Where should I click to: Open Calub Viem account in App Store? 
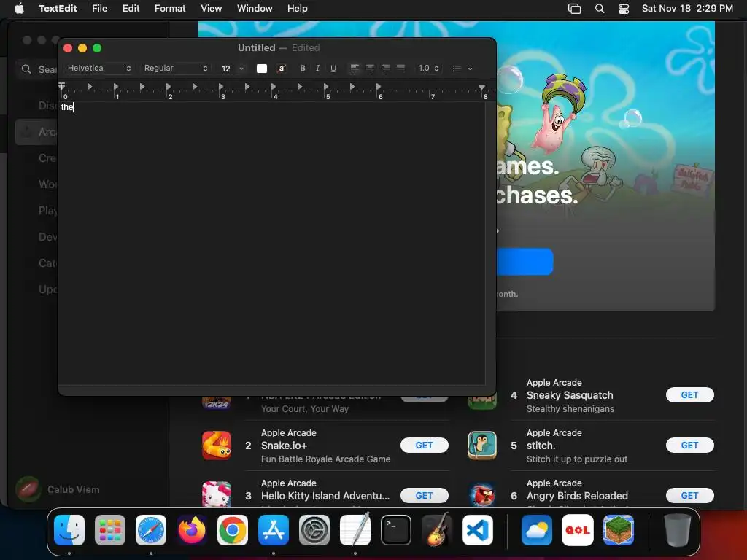tap(58, 489)
